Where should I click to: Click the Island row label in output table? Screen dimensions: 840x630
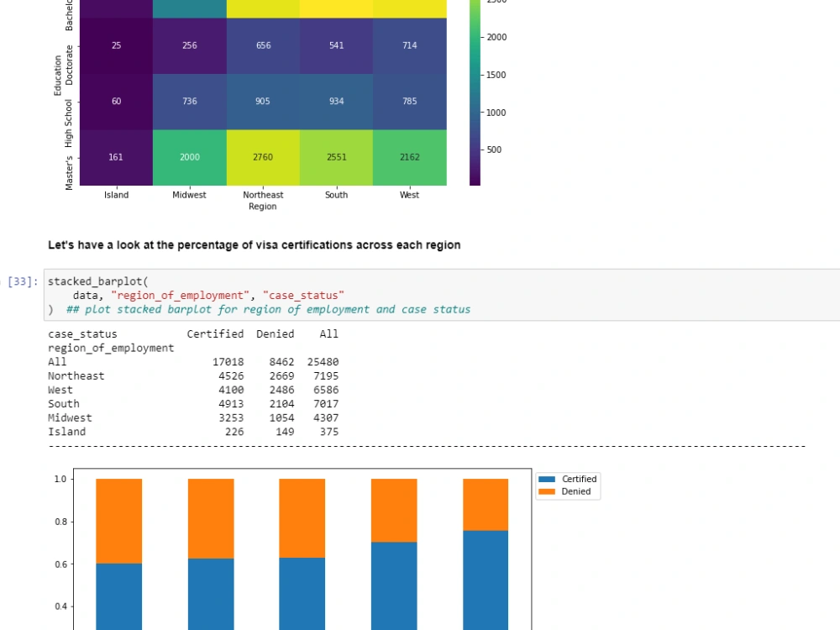click(66, 432)
